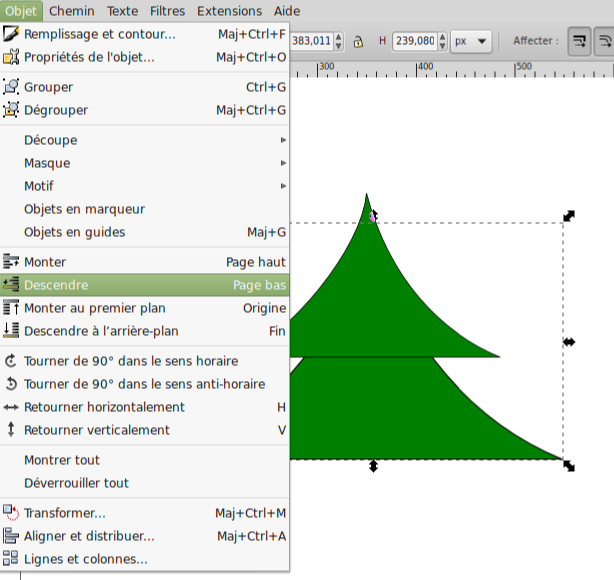Toggle first Affecter stroke-scaling button
The height and width of the screenshot is (580, 614).
pyautogui.click(x=579, y=41)
